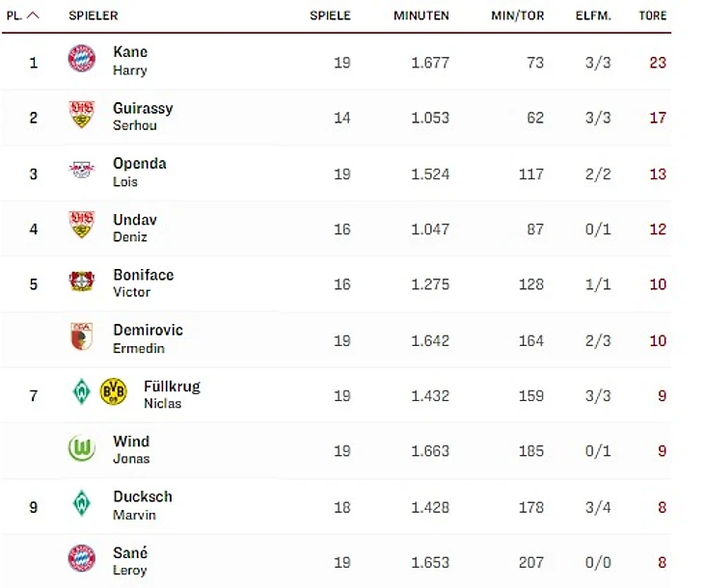This screenshot has height=588, width=704.
Task: Click Borussia Dortmund logo beside Füllkrug
Action: [114, 391]
